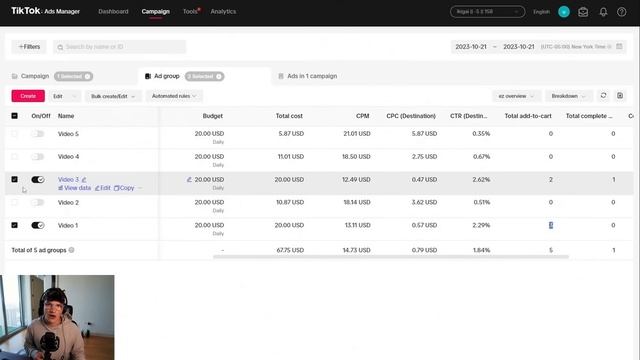Viewport: 640px width, 360px height.
Task: Open the Tools menu
Action: (x=190, y=11)
